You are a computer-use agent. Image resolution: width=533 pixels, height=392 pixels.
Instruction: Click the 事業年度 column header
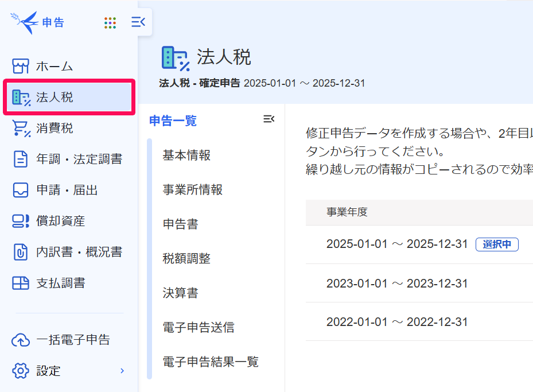[x=347, y=212]
